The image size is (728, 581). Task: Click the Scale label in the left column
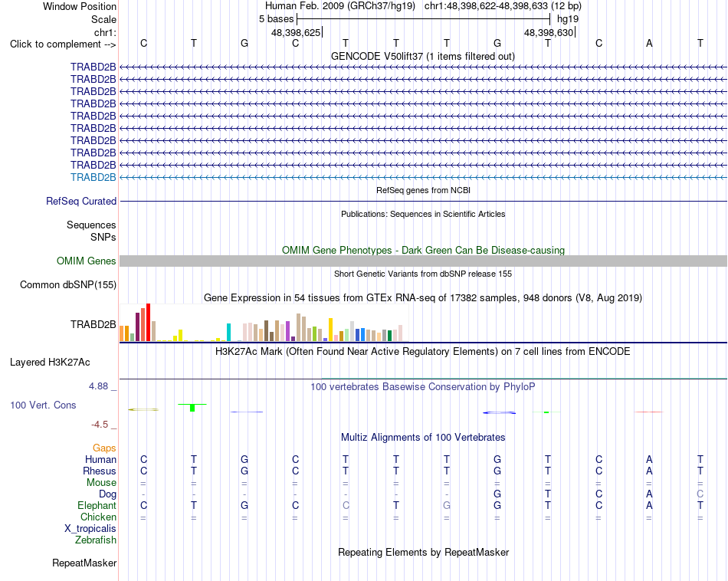click(x=103, y=19)
